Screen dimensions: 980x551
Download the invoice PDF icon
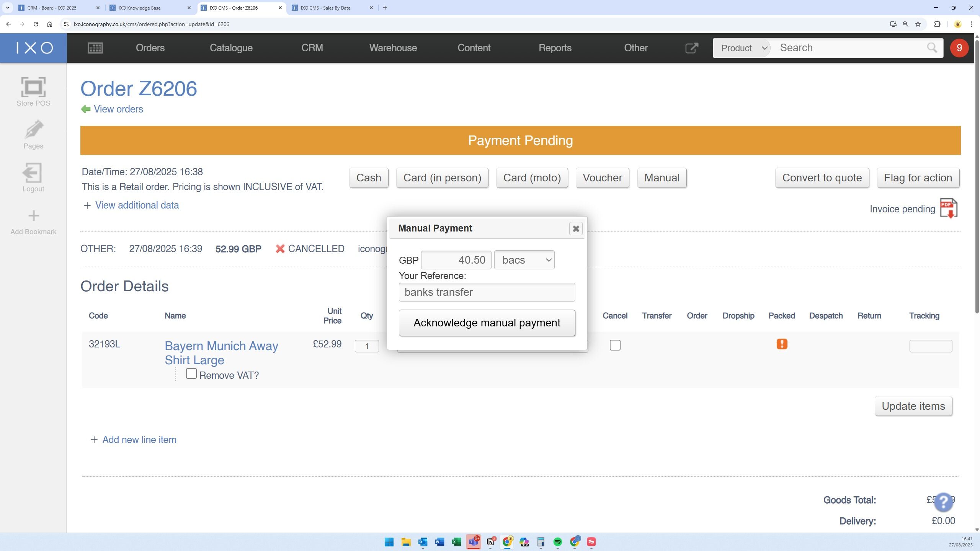[x=949, y=209]
